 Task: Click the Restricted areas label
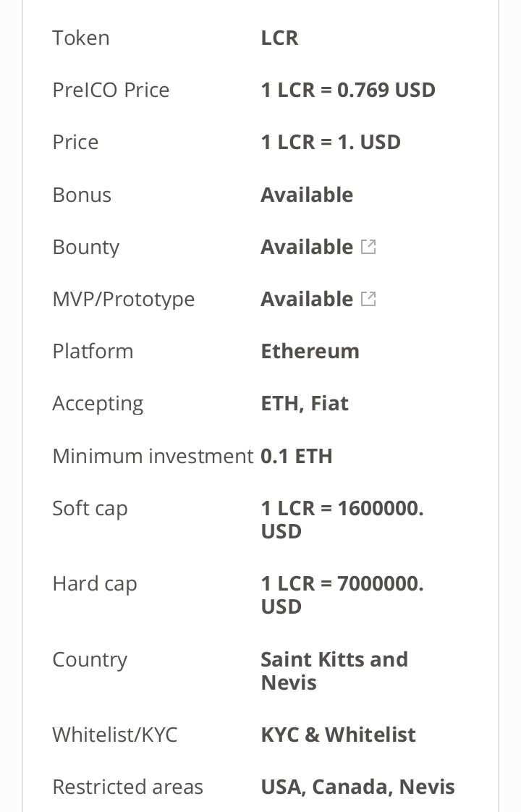pos(127,787)
